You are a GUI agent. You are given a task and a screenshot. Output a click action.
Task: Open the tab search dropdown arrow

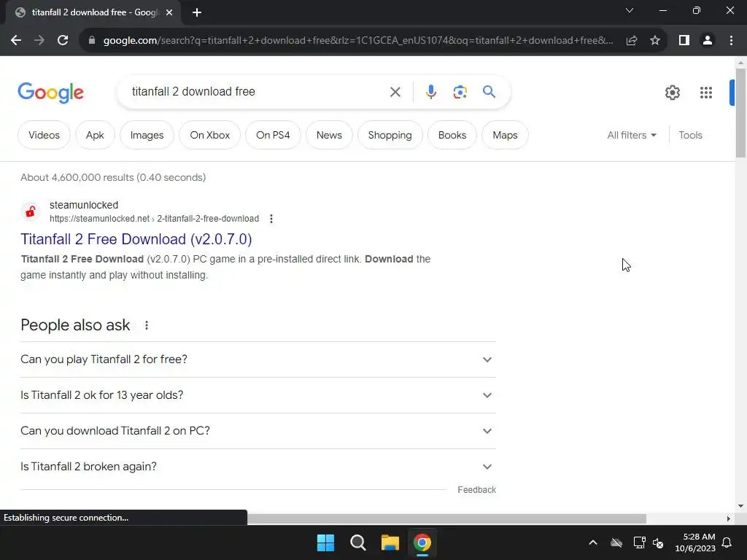click(x=630, y=10)
